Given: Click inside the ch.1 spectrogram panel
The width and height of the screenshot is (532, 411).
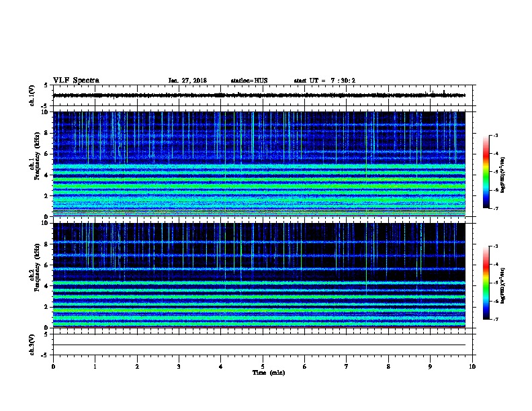Looking at the screenshot, I should click(x=259, y=164).
